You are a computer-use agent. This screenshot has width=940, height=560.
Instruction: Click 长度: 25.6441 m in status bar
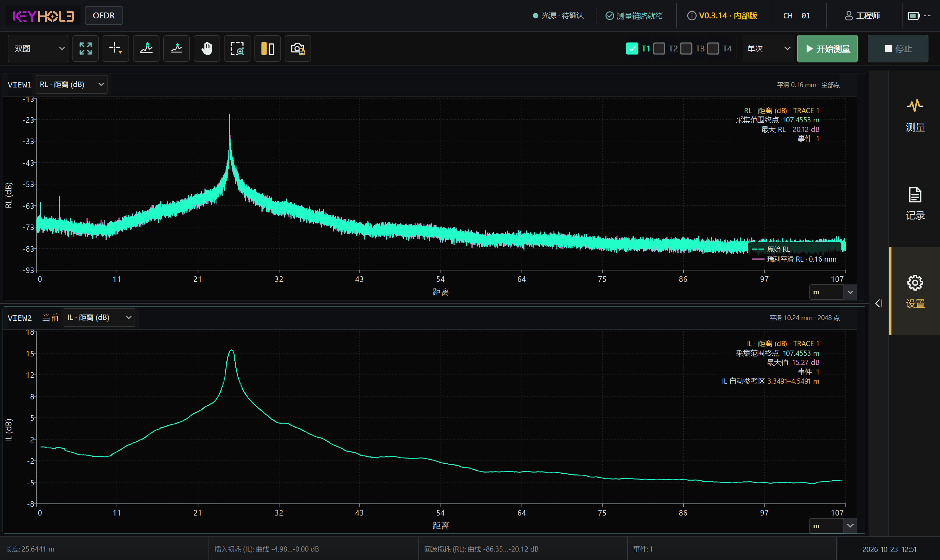point(30,549)
